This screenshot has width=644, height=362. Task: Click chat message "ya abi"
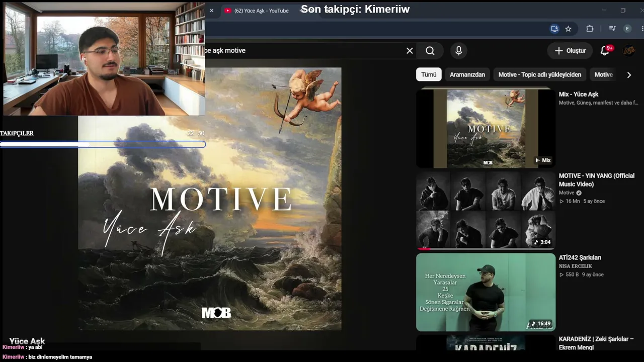[x=35, y=347]
